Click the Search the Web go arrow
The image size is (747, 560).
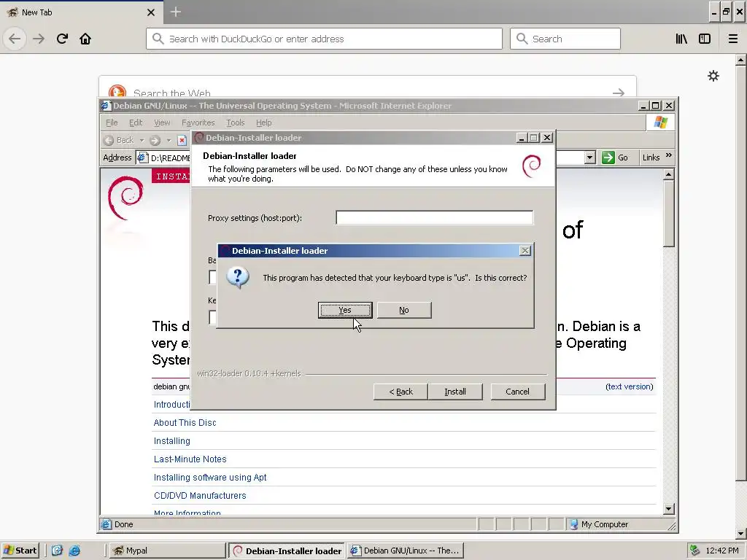(x=619, y=93)
